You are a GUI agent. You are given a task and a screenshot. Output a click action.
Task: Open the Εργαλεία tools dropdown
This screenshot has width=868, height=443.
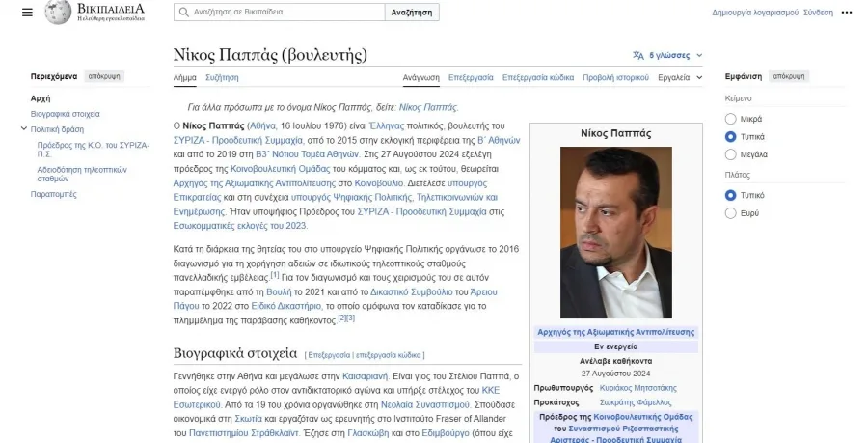pyautogui.click(x=678, y=77)
